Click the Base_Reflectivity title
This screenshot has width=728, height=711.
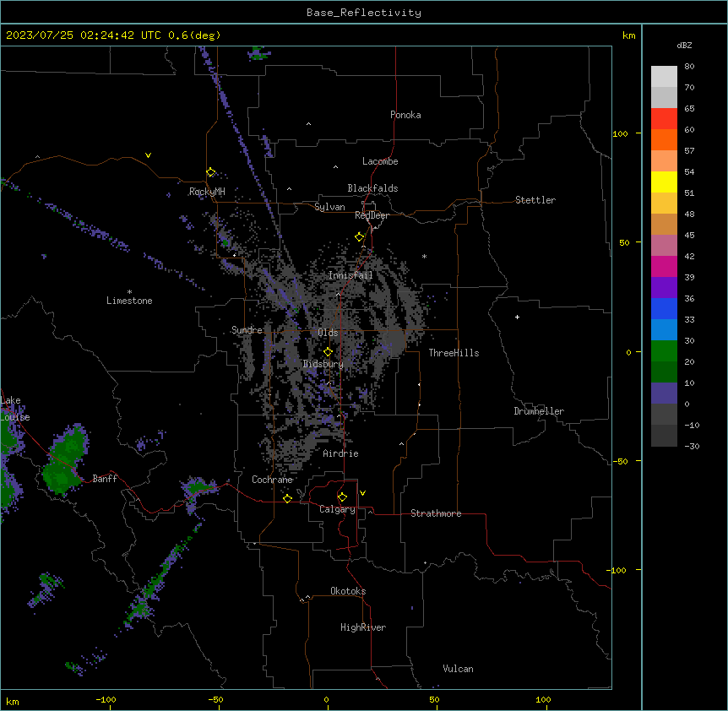pos(364,13)
